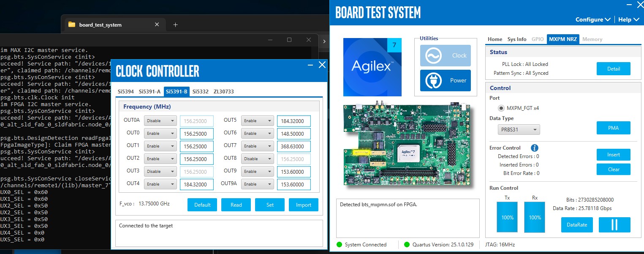The width and height of the screenshot is (644, 254).
Task: Open the OUT9 enable dropdown
Action: (257, 172)
